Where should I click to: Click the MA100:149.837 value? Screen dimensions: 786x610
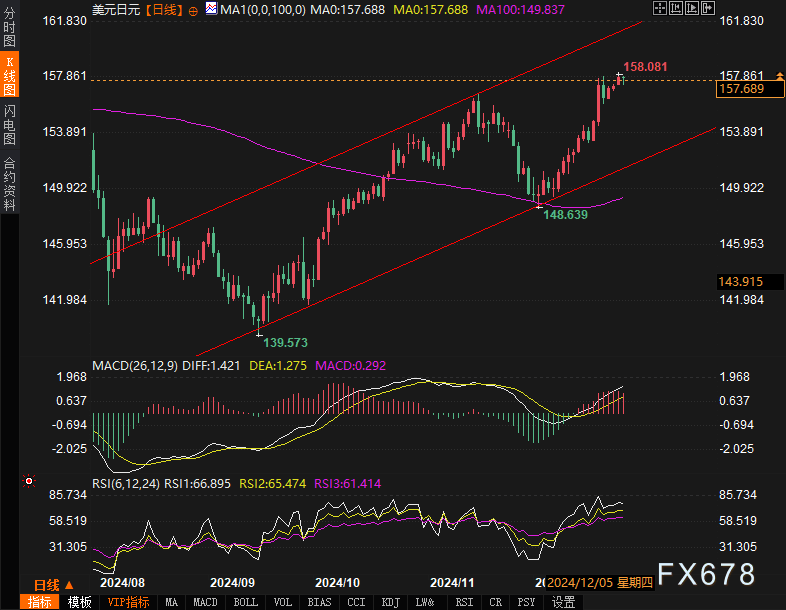(520, 10)
